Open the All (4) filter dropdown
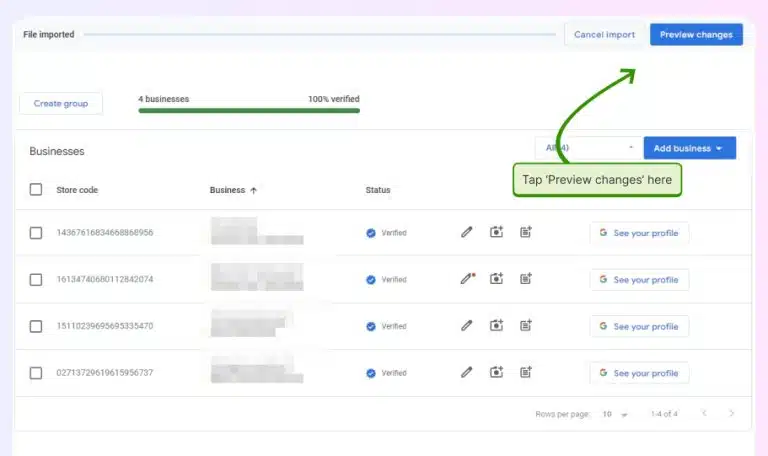768x456 pixels. [x=588, y=147]
